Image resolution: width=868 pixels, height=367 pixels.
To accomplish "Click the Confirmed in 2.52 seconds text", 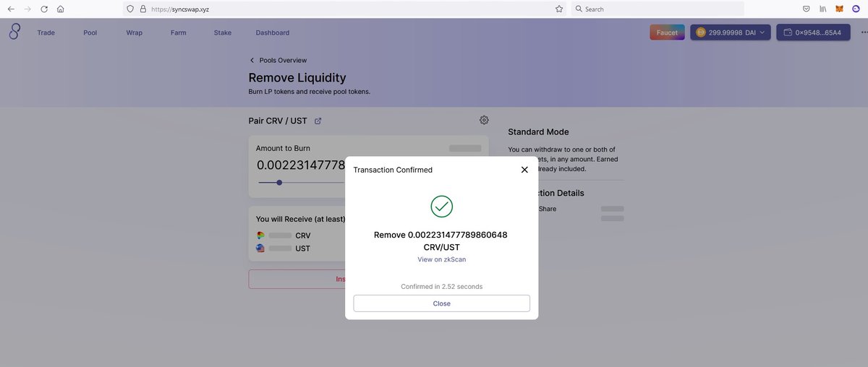I will click(442, 287).
